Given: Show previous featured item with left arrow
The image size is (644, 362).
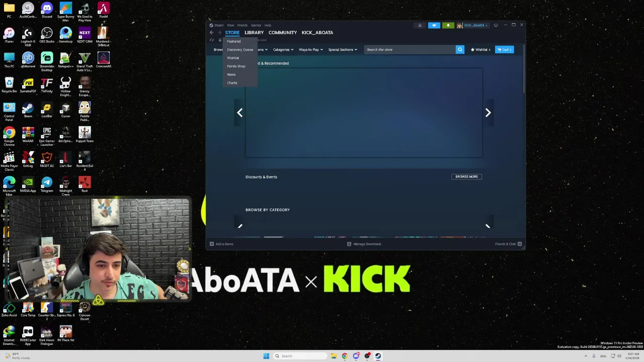Looking at the screenshot, I should (x=240, y=113).
